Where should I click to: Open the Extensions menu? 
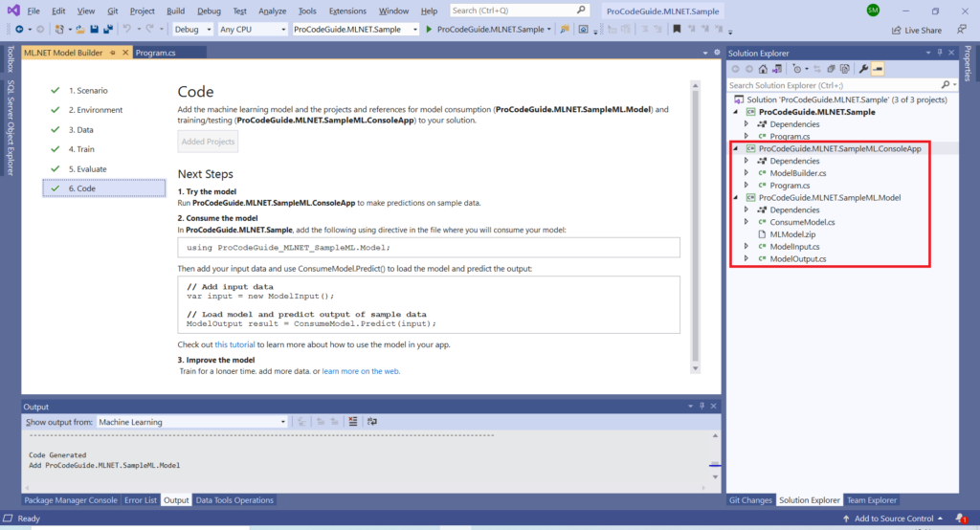pyautogui.click(x=347, y=11)
